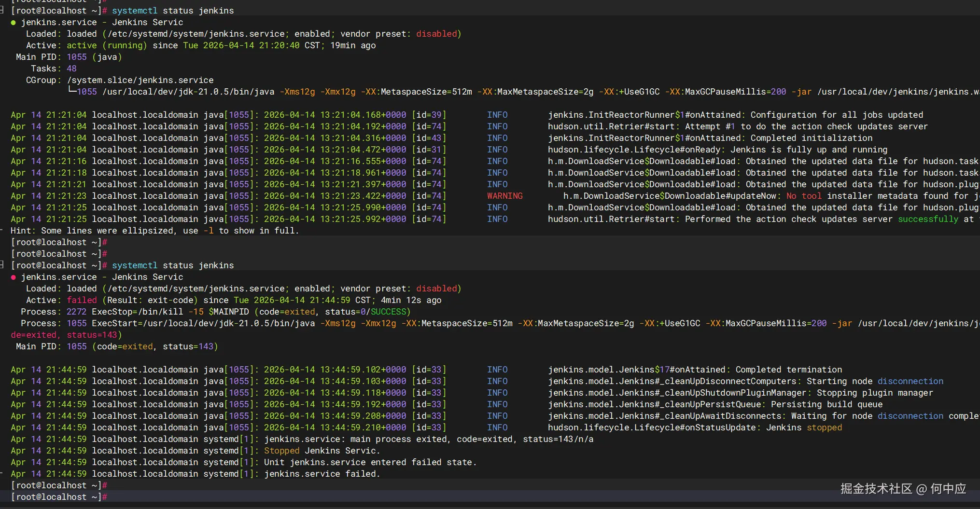Collapse the first systemctl status command block
Image resolution: width=980 pixels, height=509 pixels.
point(2,10)
